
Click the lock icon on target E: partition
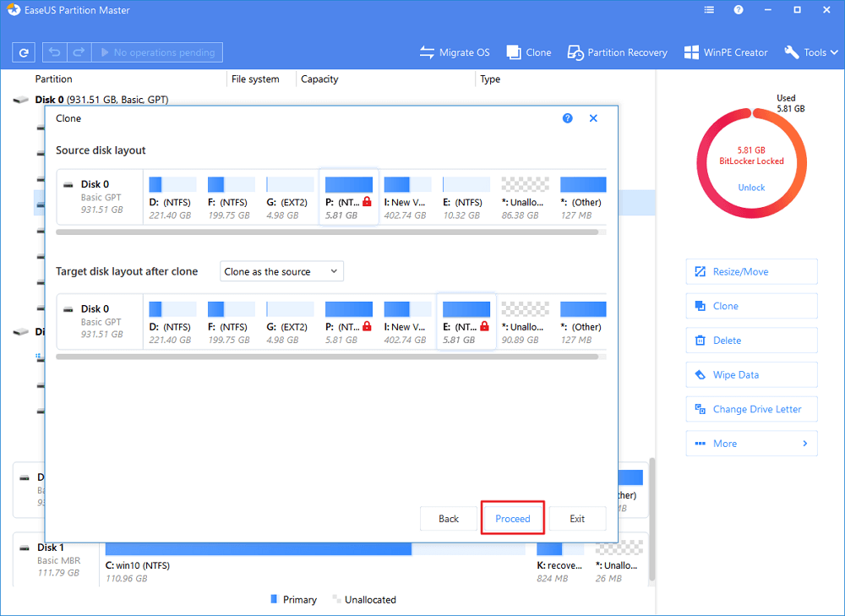pyautogui.click(x=484, y=326)
